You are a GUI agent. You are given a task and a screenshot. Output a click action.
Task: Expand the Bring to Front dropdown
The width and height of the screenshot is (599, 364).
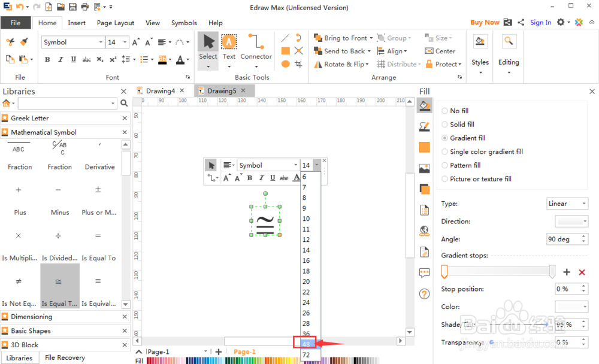(x=371, y=38)
